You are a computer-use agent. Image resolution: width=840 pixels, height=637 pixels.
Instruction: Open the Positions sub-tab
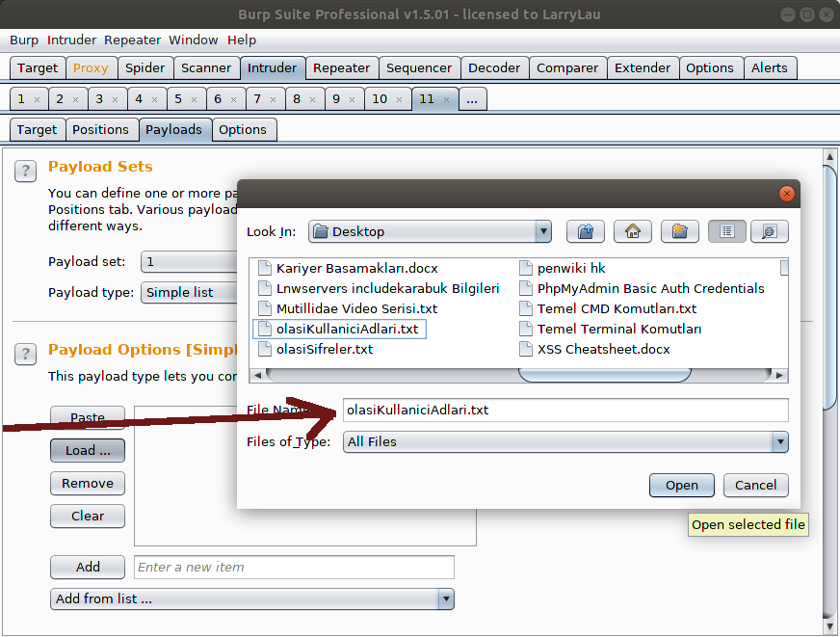[x=101, y=130]
